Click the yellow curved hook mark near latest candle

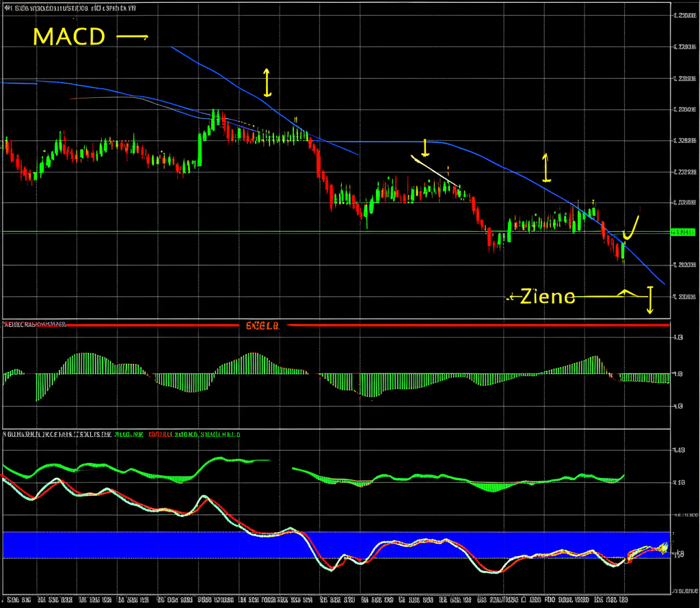[x=632, y=228]
